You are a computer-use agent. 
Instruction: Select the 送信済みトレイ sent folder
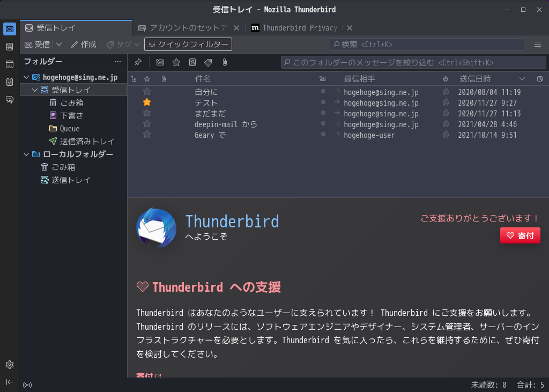click(73, 142)
